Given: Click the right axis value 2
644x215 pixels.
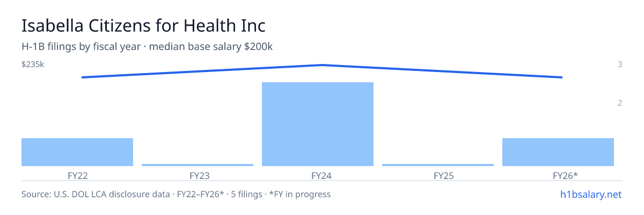Looking at the screenshot, I should (620, 103).
